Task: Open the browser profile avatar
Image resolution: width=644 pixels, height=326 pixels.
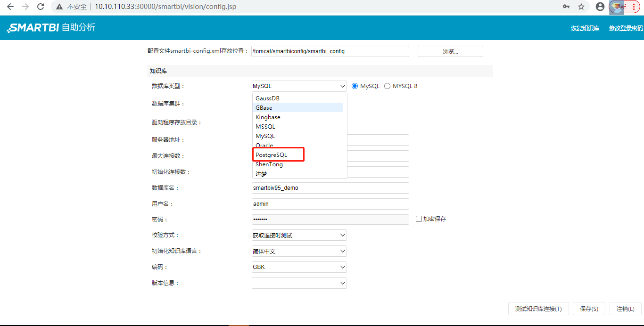Action: [x=600, y=7]
